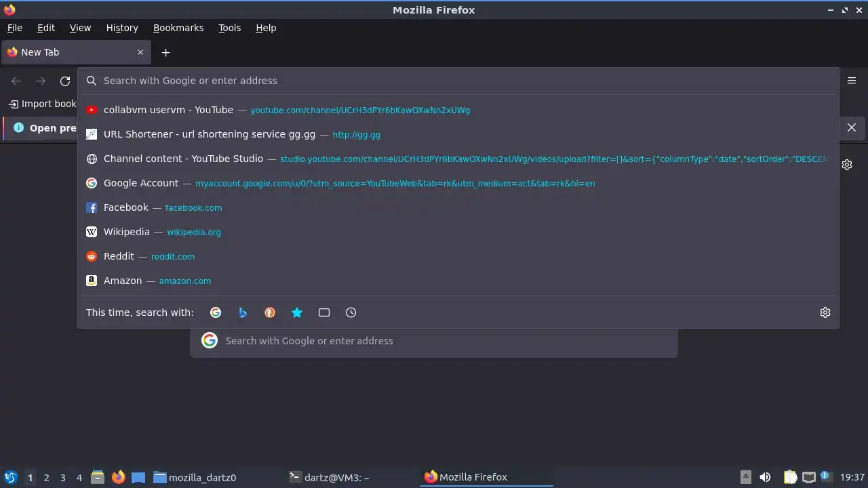Search history with the clock icon
This screenshot has width=868, height=488.
[x=351, y=312]
